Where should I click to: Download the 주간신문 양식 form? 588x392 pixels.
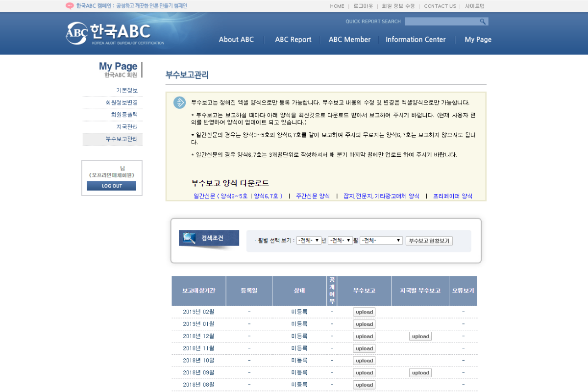313,196
